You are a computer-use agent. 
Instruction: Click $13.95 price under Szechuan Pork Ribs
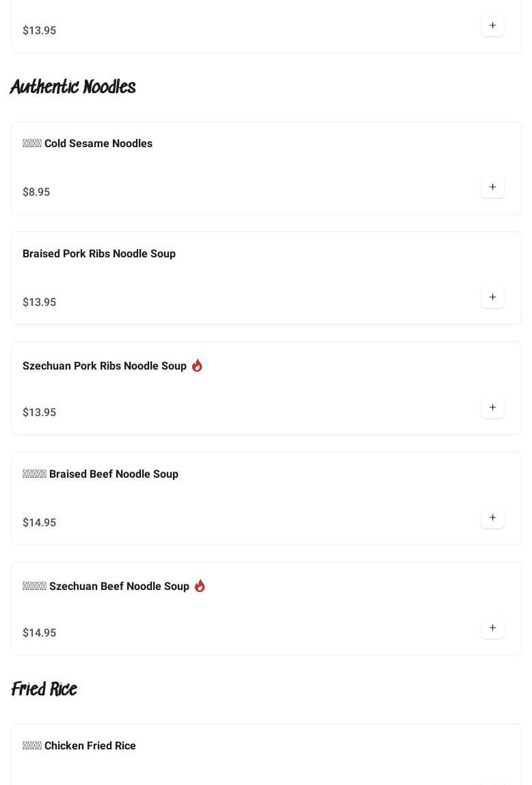coord(40,413)
